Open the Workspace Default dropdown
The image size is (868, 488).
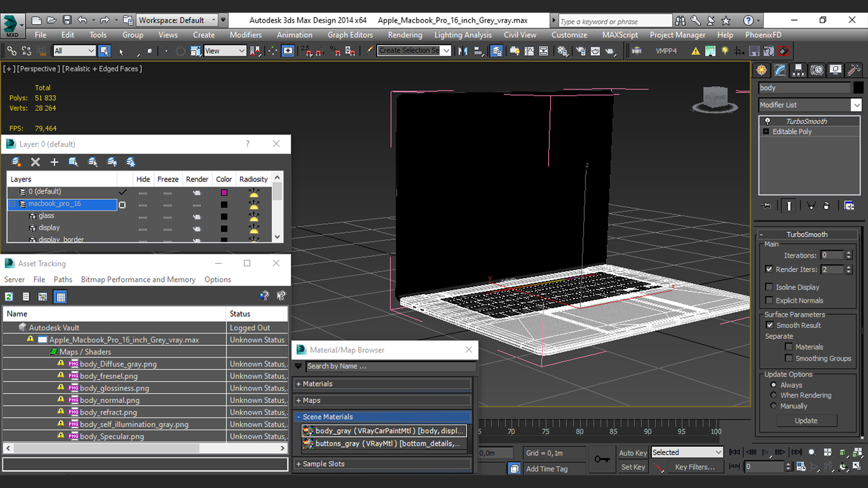177,20
